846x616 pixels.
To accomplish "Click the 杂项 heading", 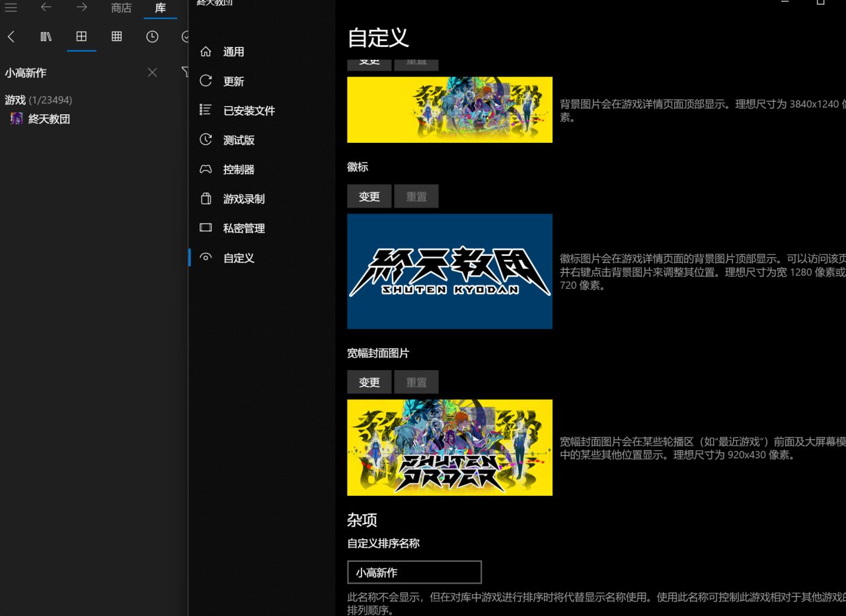I will (x=362, y=520).
